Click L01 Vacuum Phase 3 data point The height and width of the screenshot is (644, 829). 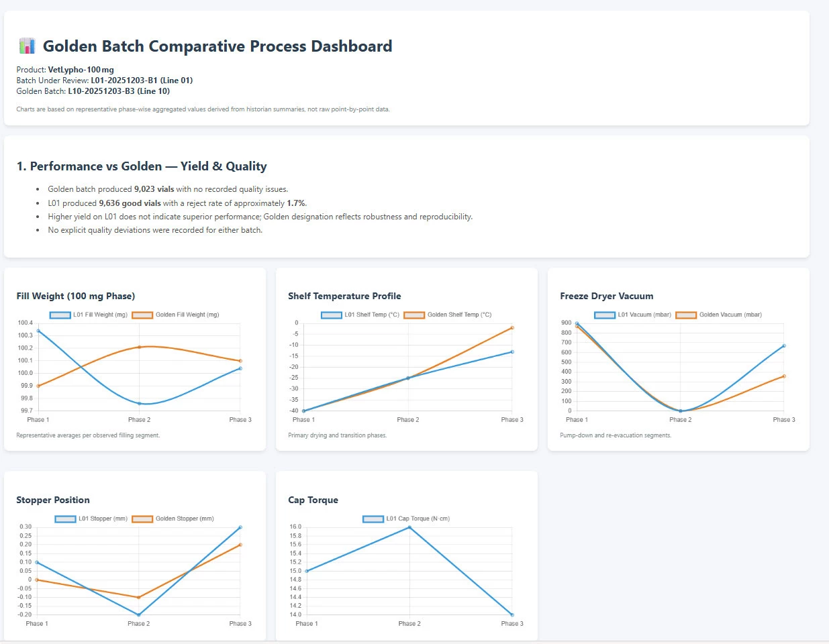[784, 346]
